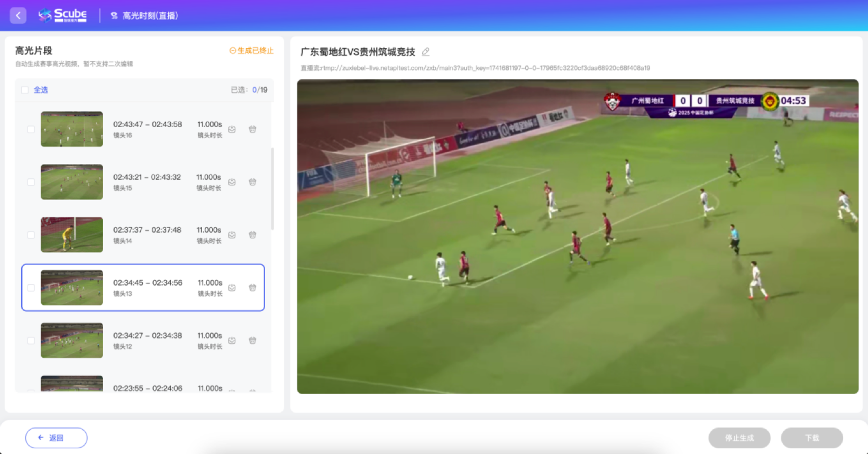Check the 全选 select-all checkbox
Screen dimensions: 868x454
coord(25,90)
